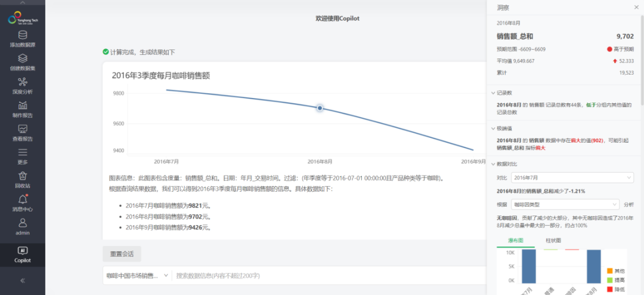Screen dimensions: 644x295
Task: Open 回收站 recycle bin
Action: 23,179
